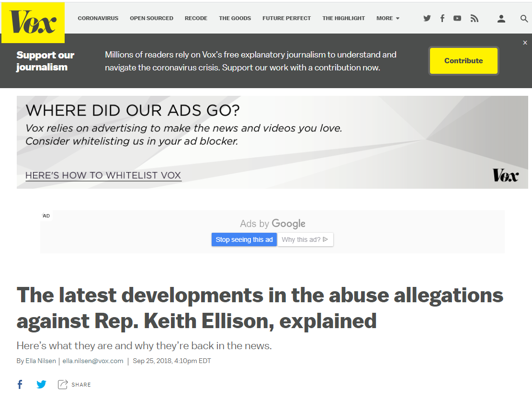This screenshot has width=532, height=399.
Task: Open the RSS feed icon
Action: click(x=475, y=18)
